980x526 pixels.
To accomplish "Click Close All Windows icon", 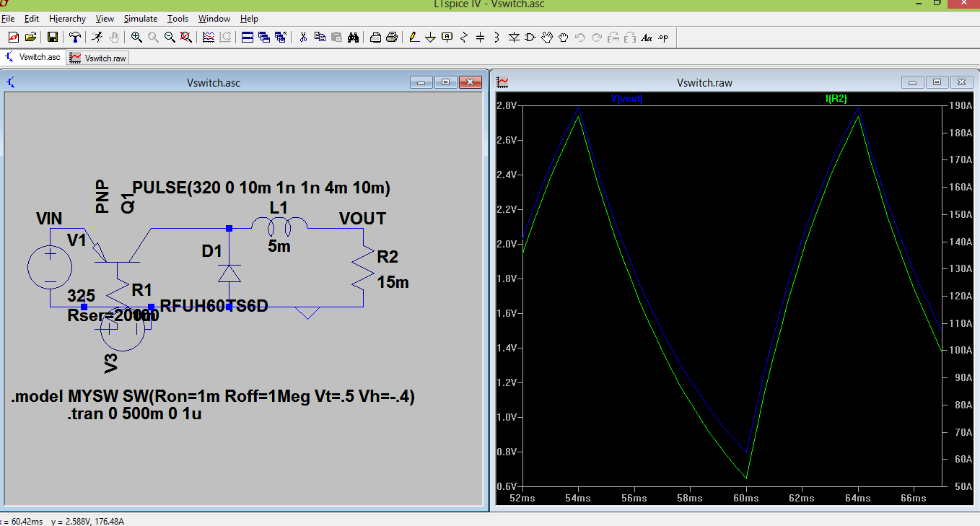I will tap(281, 37).
